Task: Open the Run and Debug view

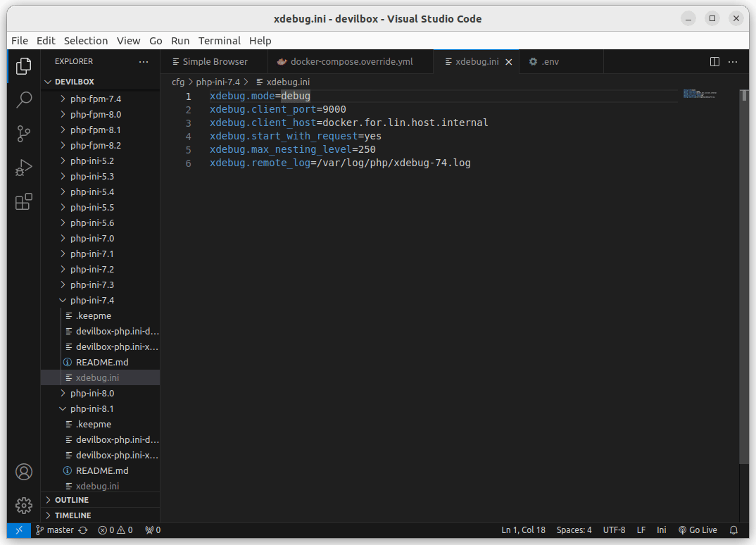Action: [x=24, y=168]
